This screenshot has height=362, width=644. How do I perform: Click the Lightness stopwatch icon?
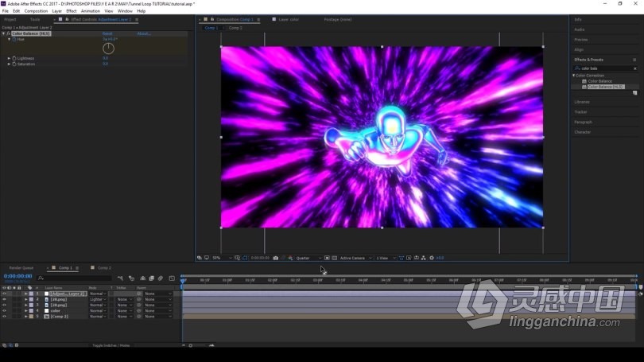(x=14, y=58)
